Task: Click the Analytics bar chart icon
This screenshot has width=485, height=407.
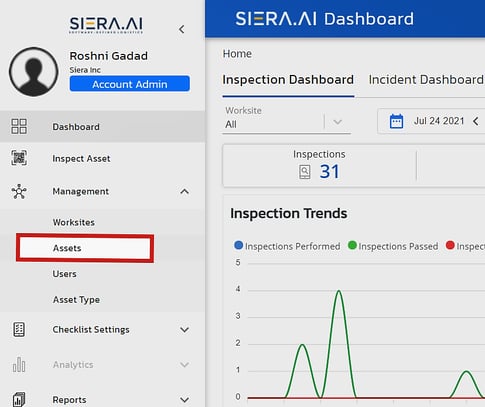Action: tap(19, 364)
